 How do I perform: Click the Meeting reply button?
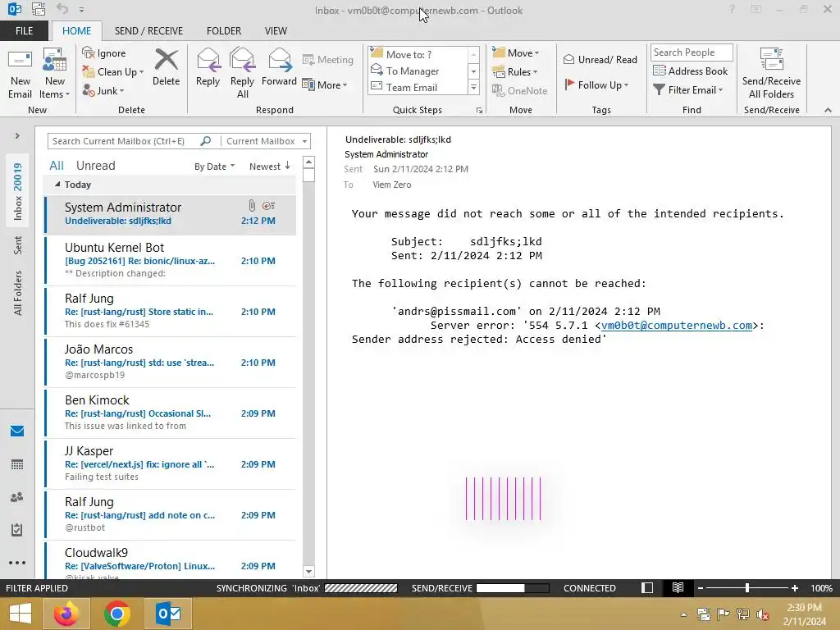328,59
